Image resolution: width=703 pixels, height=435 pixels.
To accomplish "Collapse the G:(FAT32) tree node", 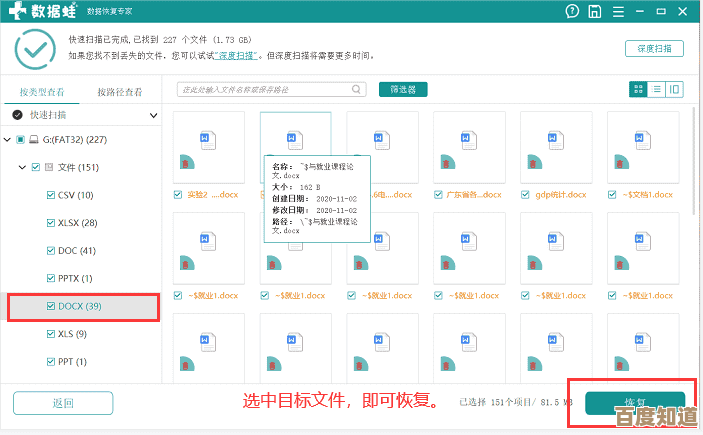I will pyautogui.click(x=8, y=139).
